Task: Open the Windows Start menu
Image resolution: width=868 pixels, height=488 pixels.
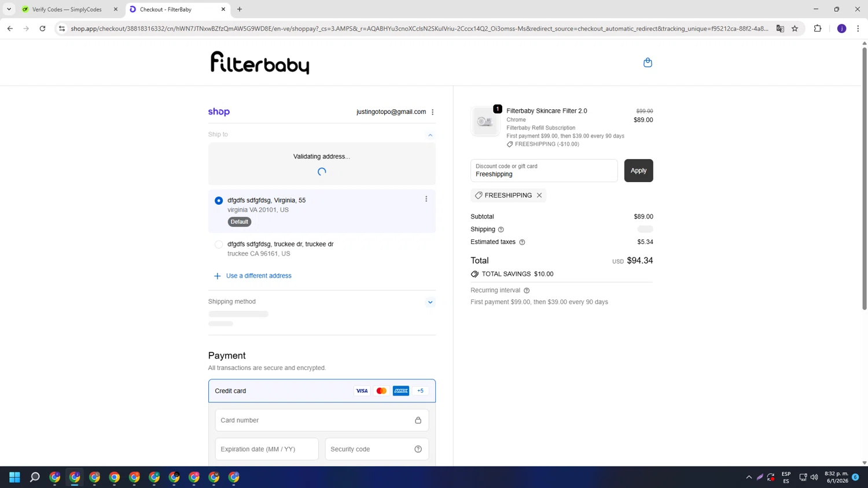Action: coord(14,477)
